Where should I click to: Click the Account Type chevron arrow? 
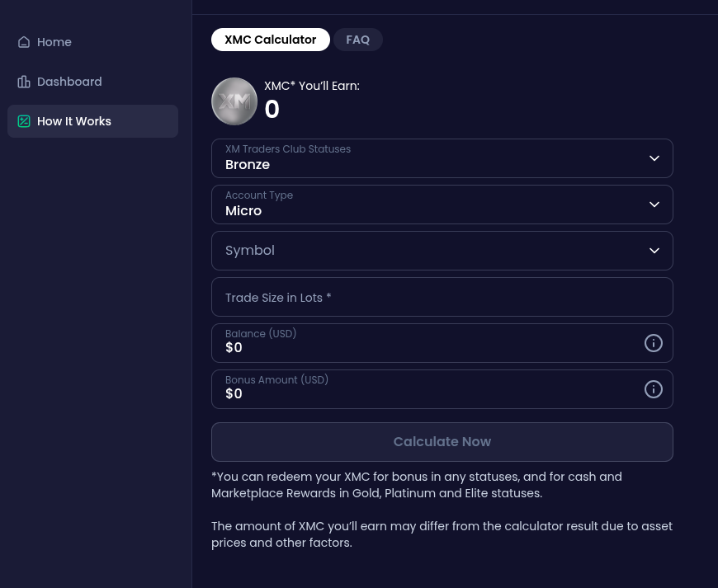click(654, 205)
